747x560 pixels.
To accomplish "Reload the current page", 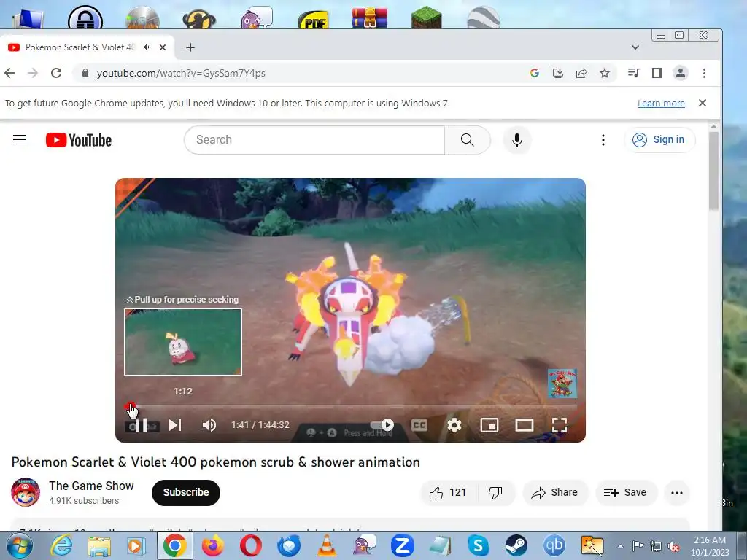I will click(x=56, y=73).
